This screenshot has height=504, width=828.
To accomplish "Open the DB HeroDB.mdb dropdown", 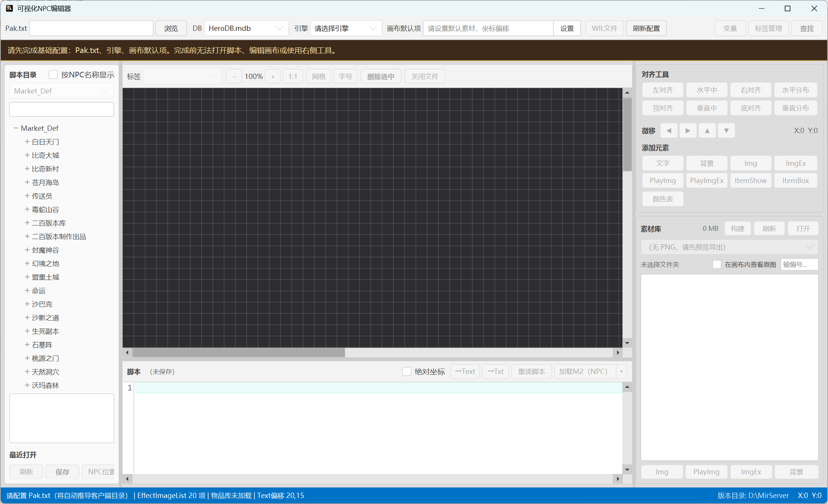I will point(246,29).
